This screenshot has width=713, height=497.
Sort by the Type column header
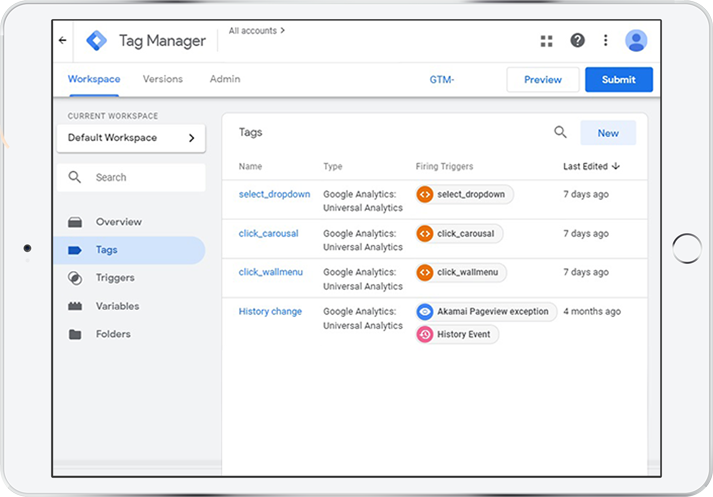tap(333, 166)
